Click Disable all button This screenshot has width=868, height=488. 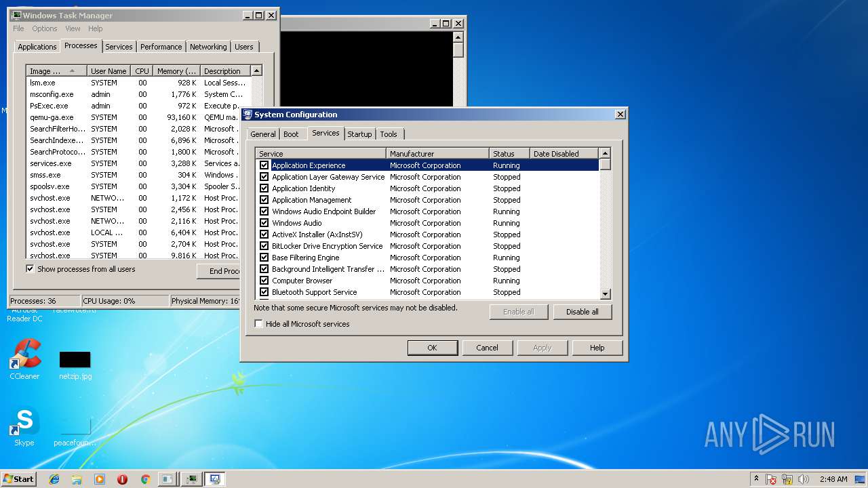(582, 312)
